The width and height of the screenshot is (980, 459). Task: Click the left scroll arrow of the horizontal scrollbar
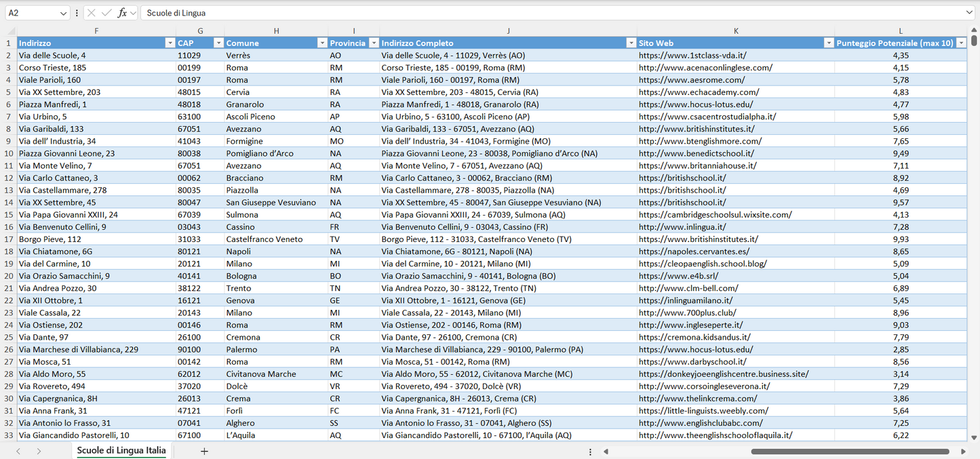point(606,451)
